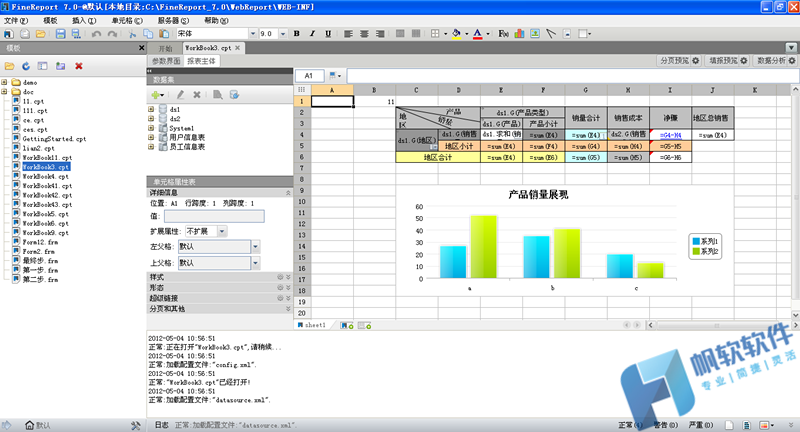Open the 扩展属性 dropdown
The width and height of the screenshot is (800, 432).
coord(222,232)
